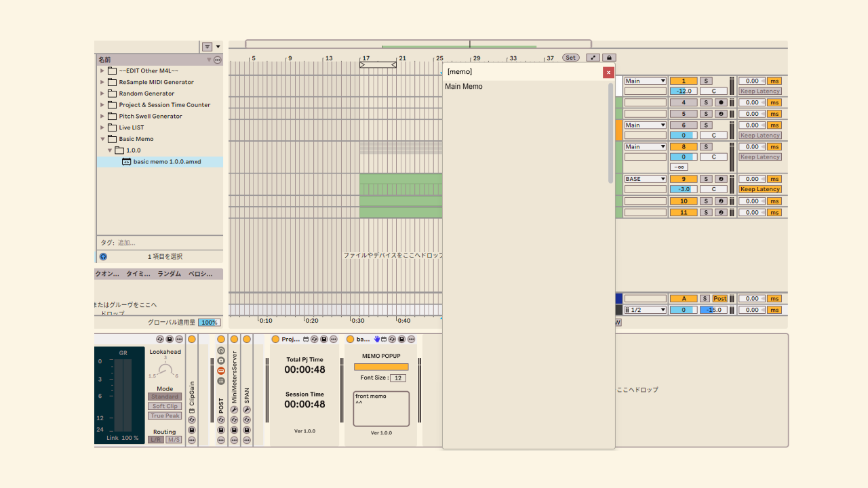Click the wrench icon on MiniMetersServer device
Screen dimensions: 868x488
[234, 410]
